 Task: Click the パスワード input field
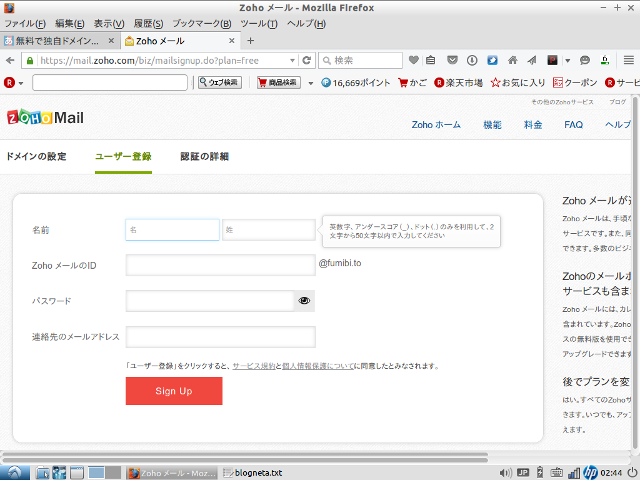210,301
